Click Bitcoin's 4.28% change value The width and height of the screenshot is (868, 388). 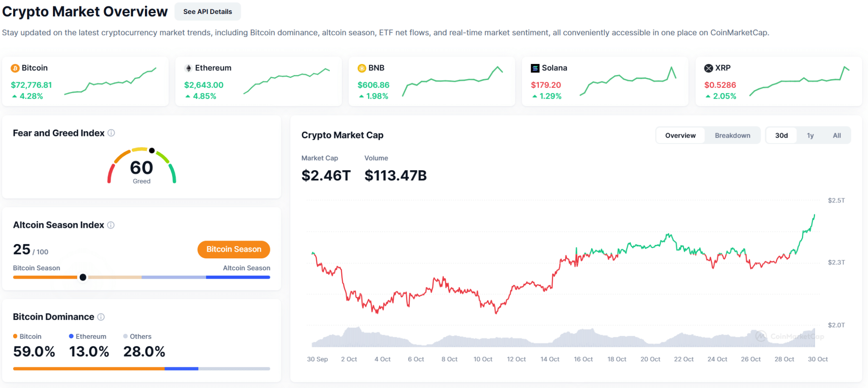31,97
